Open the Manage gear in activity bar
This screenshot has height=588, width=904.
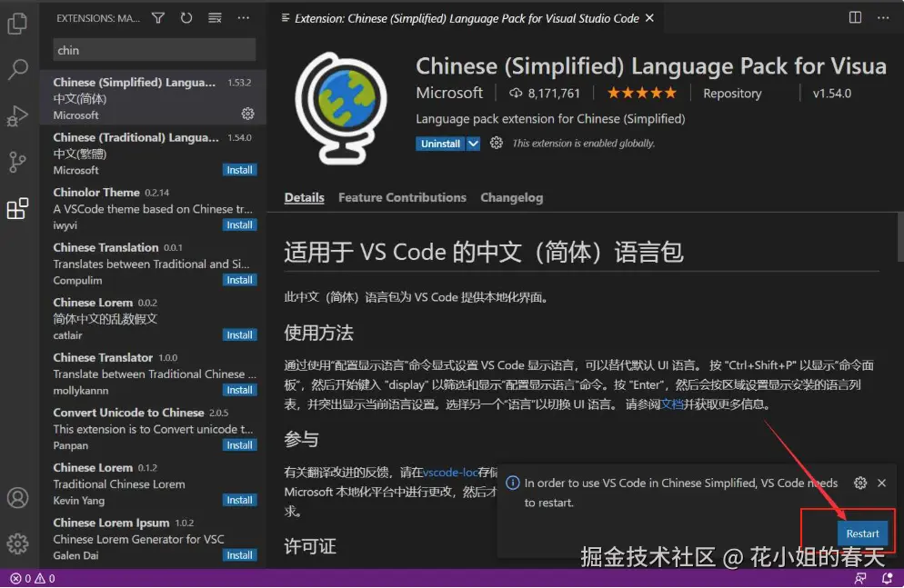(x=17, y=543)
